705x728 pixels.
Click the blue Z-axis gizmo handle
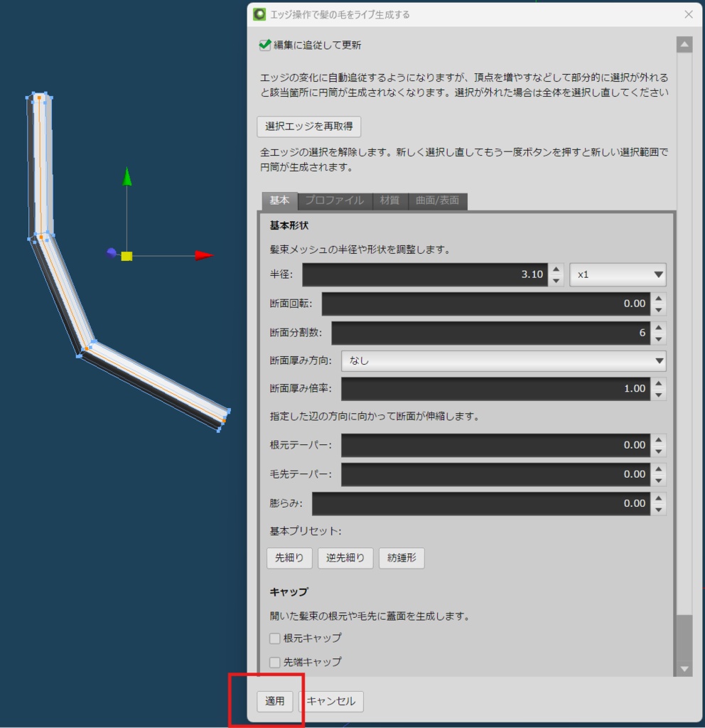pos(112,252)
